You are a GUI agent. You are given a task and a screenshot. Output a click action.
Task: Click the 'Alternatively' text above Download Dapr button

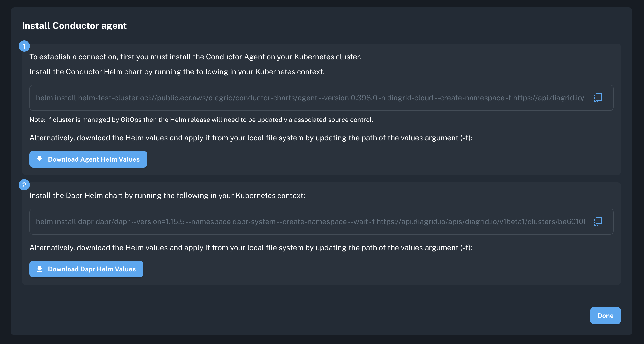(251, 248)
